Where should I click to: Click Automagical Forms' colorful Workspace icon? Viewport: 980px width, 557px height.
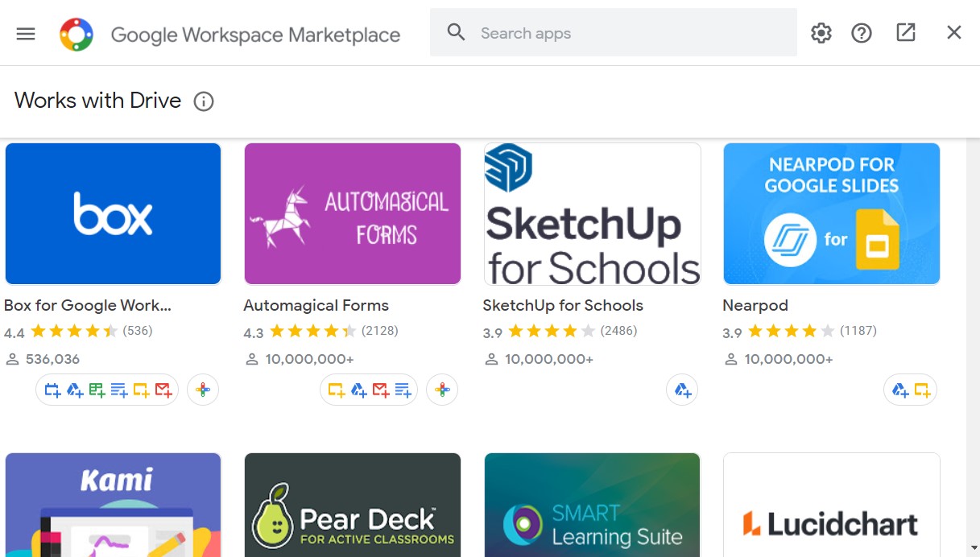[x=442, y=390]
